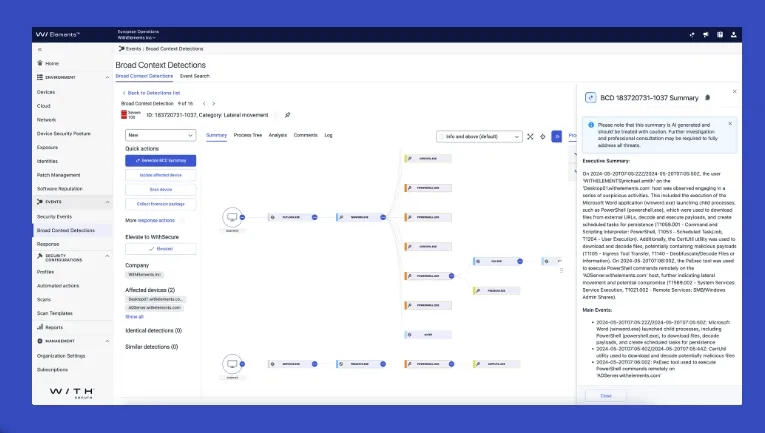Image resolution: width=765 pixels, height=433 pixels.
Task: Click Isolate affected device button
Action: pyautogui.click(x=161, y=175)
